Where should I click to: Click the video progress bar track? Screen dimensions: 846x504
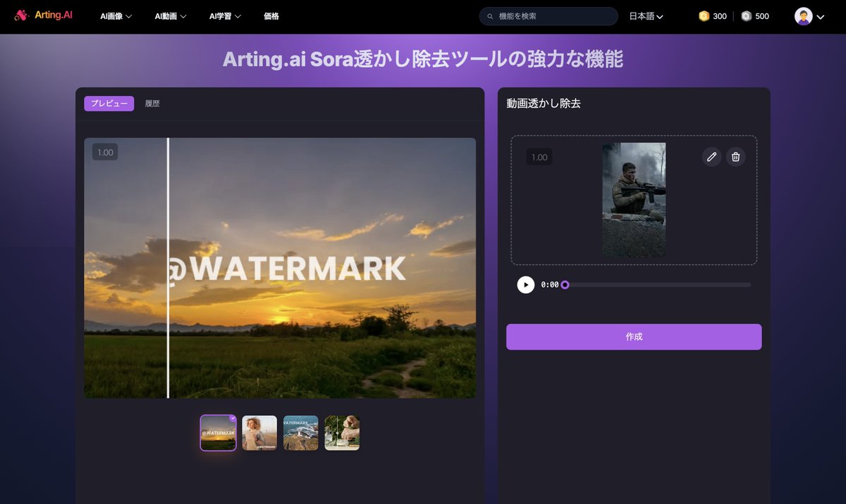pyautogui.click(x=657, y=285)
